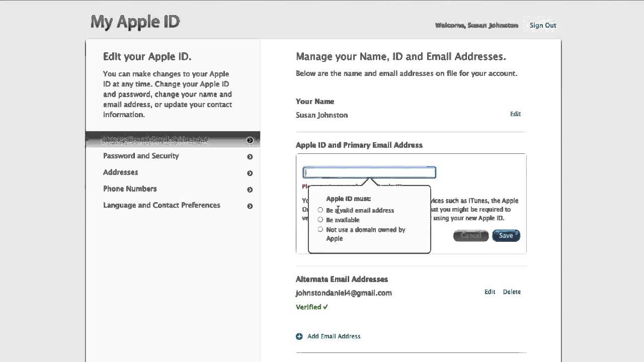Viewport: 644px width, 362px height.
Task: Select the 'Be available' radio indicator
Action: 320,220
